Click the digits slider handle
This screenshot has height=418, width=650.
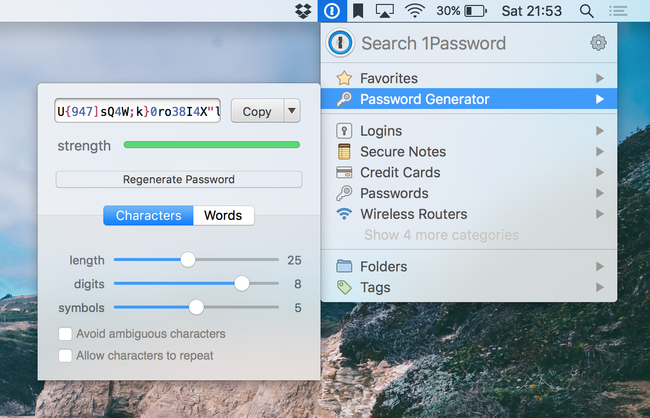tap(242, 284)
